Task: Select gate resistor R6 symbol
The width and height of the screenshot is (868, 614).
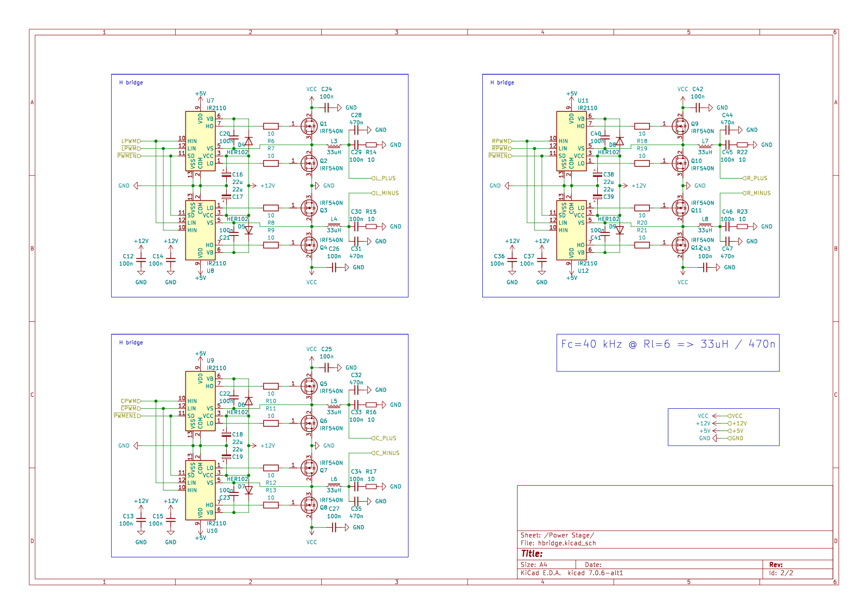Action: point(271,126)
